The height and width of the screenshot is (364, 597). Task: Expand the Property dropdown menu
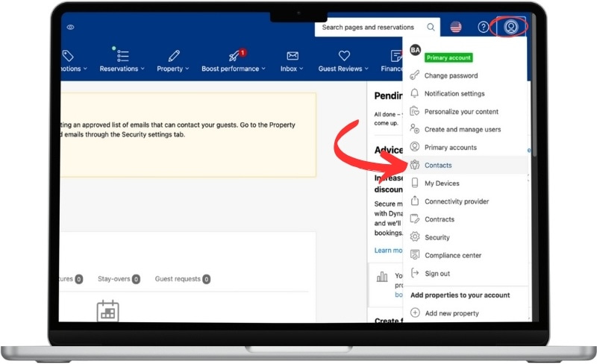(x=173, y=69)
